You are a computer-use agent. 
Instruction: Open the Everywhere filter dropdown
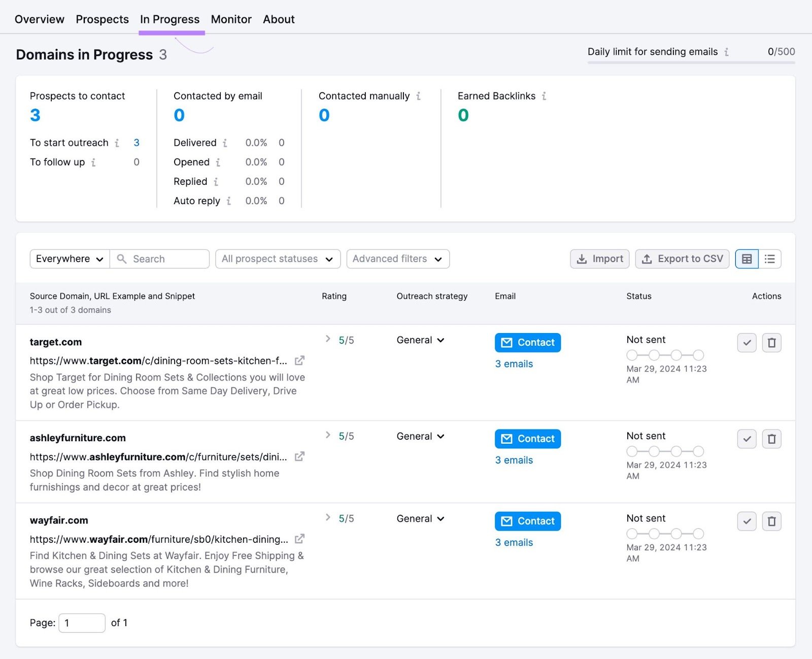click(69, 259)
